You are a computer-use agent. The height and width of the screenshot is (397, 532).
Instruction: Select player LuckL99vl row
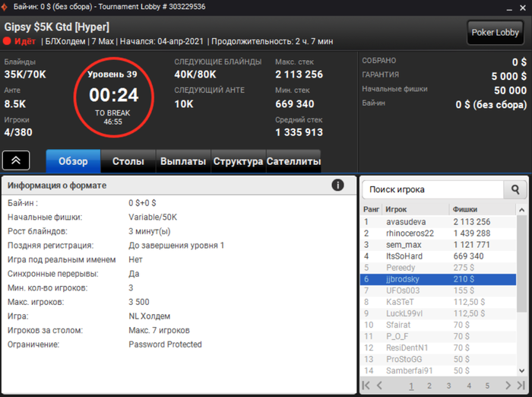point(438,313)
